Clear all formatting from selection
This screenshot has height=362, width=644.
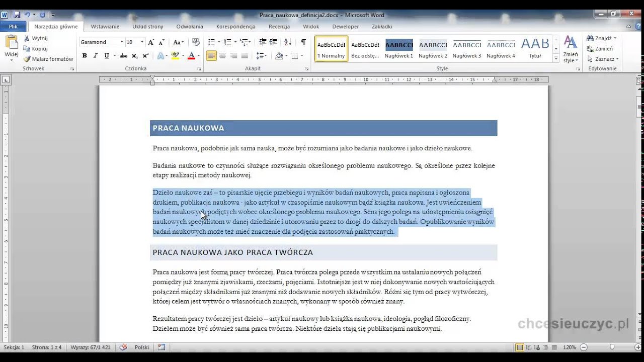[x=196, y=42]
